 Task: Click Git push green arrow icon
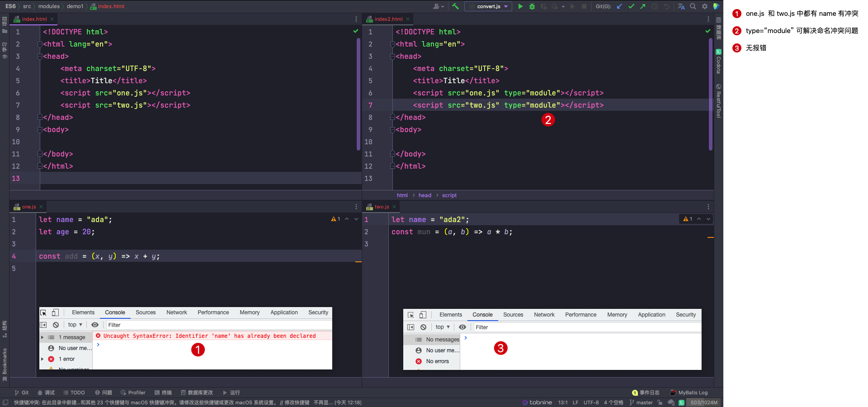pos(643,6)
